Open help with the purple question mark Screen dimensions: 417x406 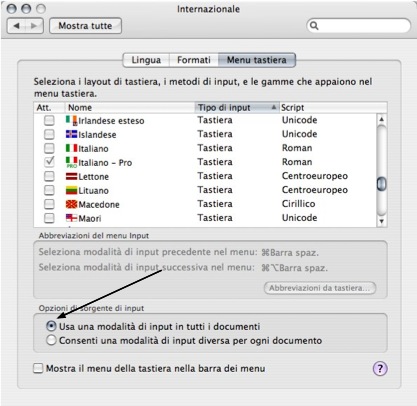[x=380, y=369]
